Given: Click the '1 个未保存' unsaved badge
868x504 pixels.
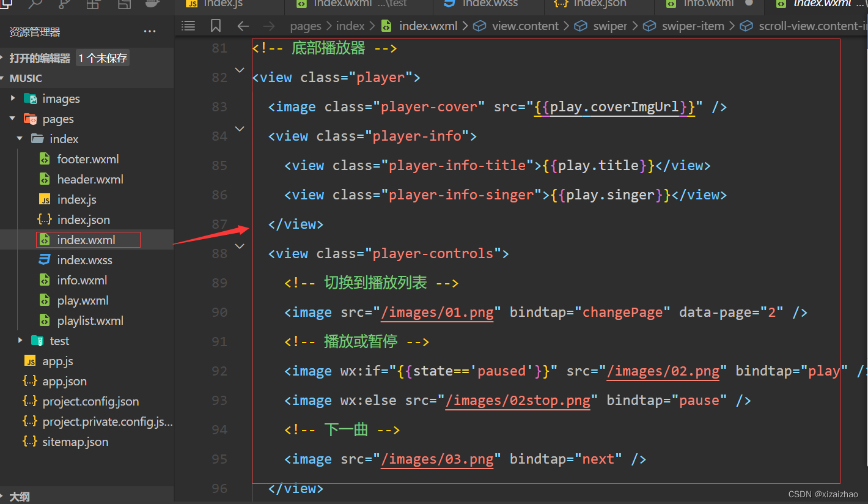Looking at the screenshot, I should pyautogui.click(x=103, y=58).
